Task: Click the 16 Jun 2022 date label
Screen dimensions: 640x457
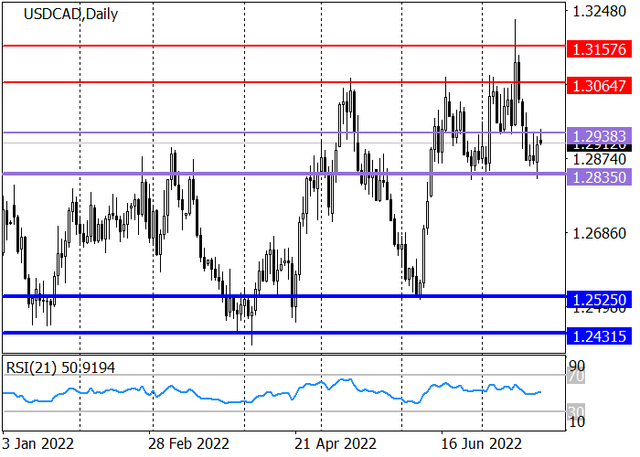Action: coord(481,444)
